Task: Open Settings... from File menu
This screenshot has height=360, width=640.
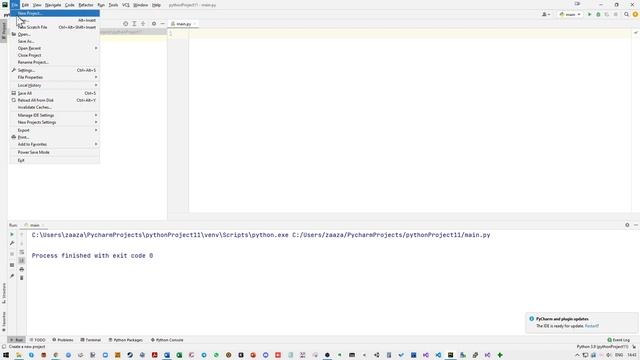Action: click(x=55, y=70)
